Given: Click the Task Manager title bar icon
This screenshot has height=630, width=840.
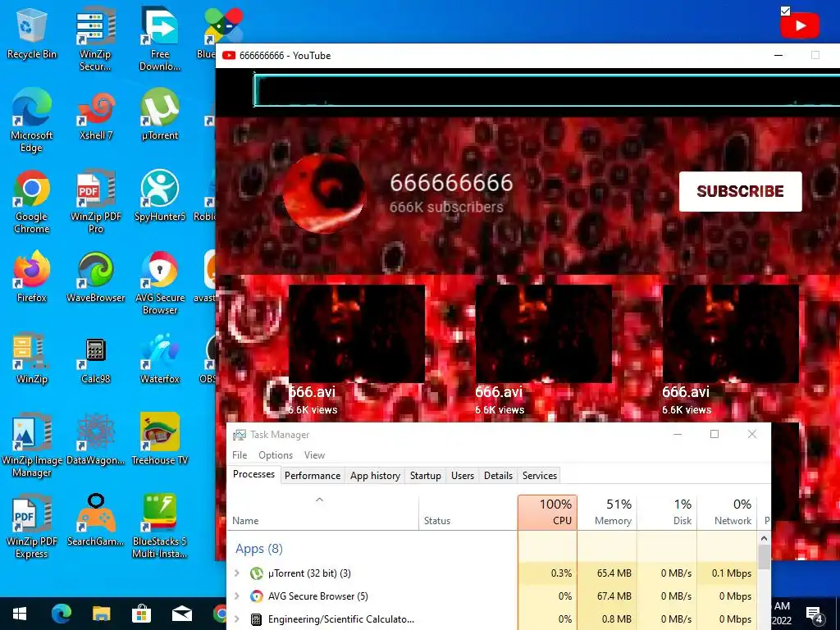Looking at the screenshot, I should (x=240, y=435).
